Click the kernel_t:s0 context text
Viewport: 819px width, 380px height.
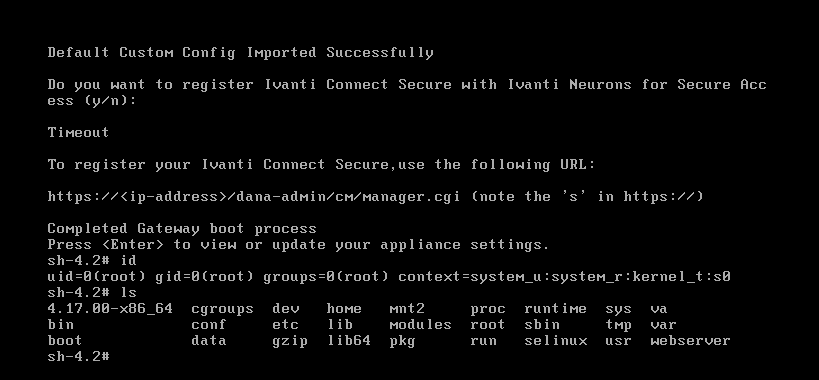pyautogui.click(x=681, y=277)
